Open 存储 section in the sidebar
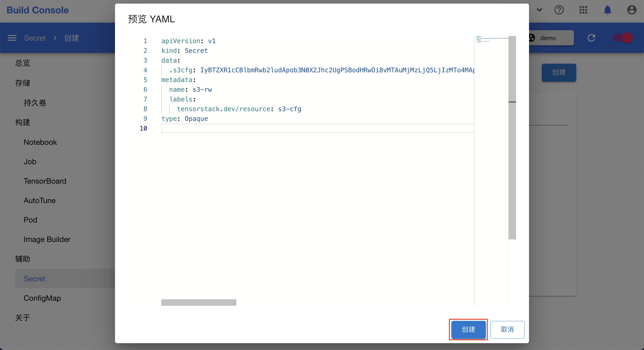This screenshot has width=644, height=350. [22, 83]
